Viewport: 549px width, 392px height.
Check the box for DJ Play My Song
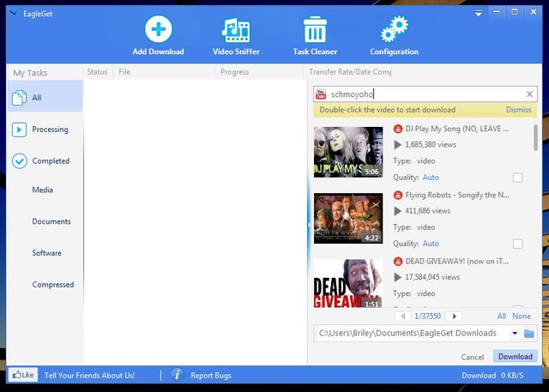[517, 178]
